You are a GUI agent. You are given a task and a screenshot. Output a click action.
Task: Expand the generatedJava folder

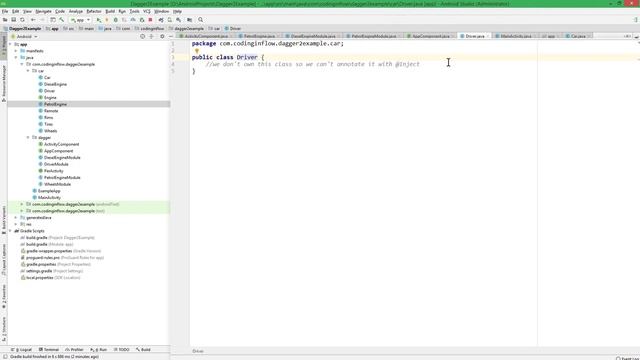pyautogui.click(x=16, y=218)
